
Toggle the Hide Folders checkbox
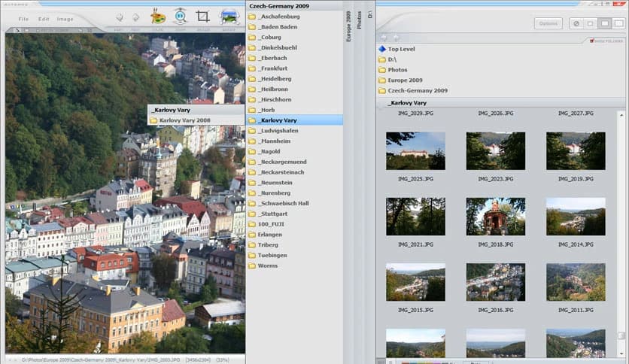click(592, 40)
